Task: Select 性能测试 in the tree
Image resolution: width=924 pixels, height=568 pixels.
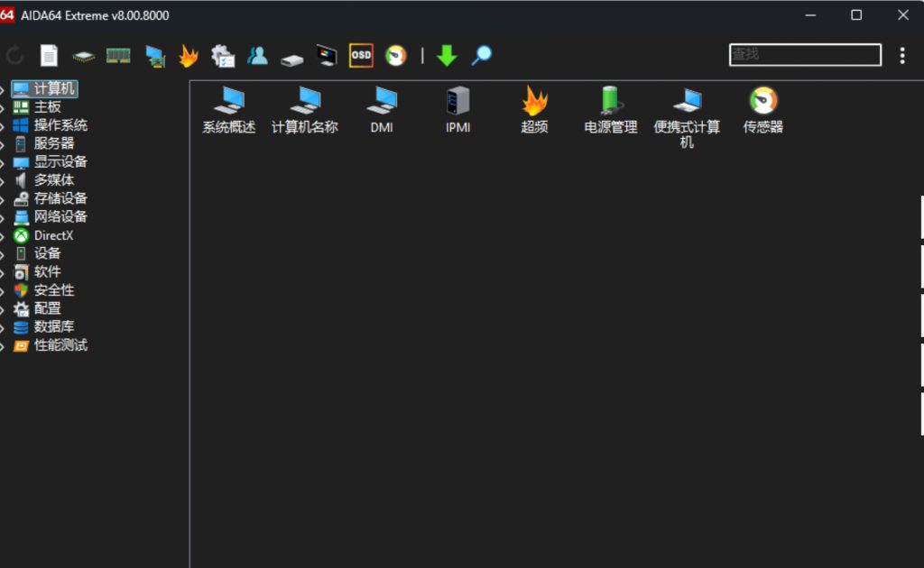Action: 51,345
